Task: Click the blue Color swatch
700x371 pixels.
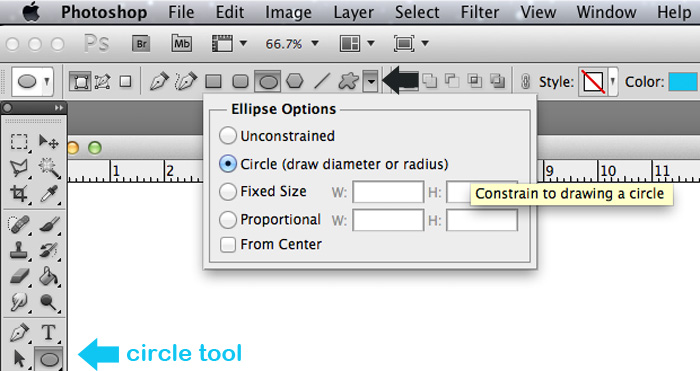Action: (x=683, y=82)
